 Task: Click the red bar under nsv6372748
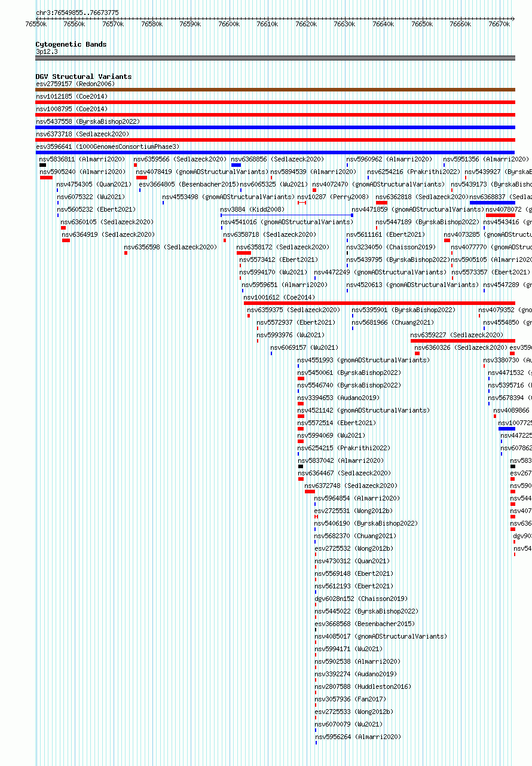point(310,492)
